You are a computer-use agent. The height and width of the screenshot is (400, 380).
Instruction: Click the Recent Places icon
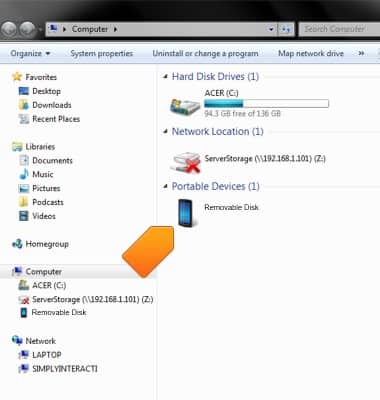tap(24, 119)
